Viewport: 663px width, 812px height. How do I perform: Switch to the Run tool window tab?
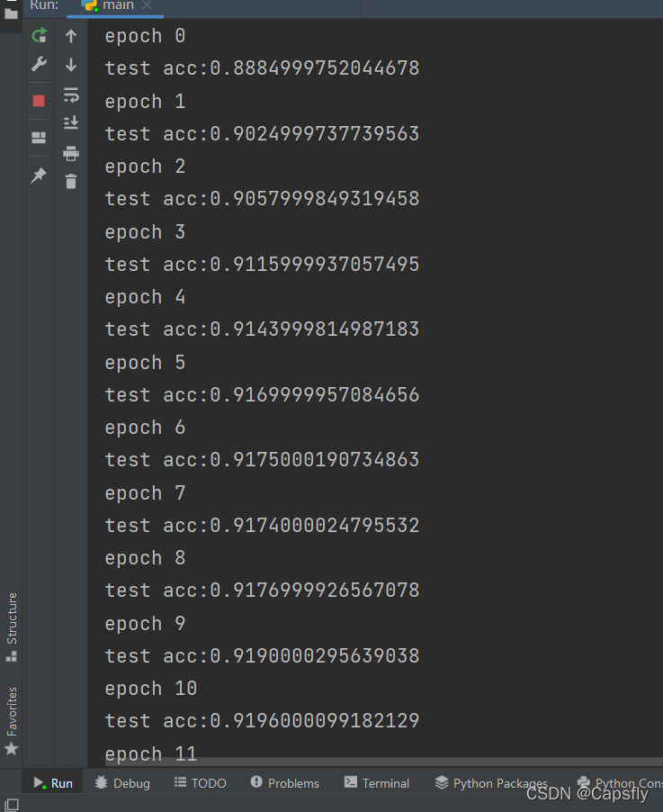point(53,783)
